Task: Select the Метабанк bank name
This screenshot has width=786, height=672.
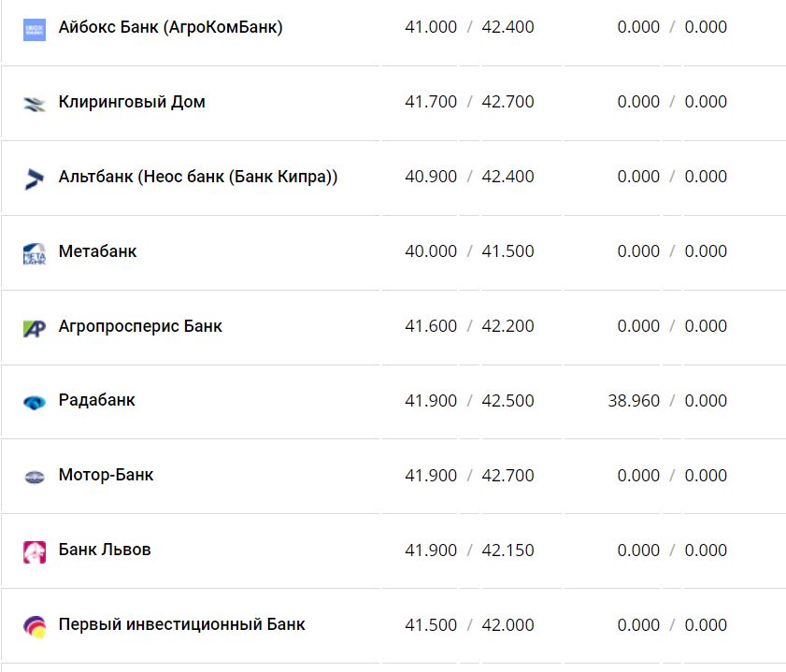Action: (x=97, y=251)
